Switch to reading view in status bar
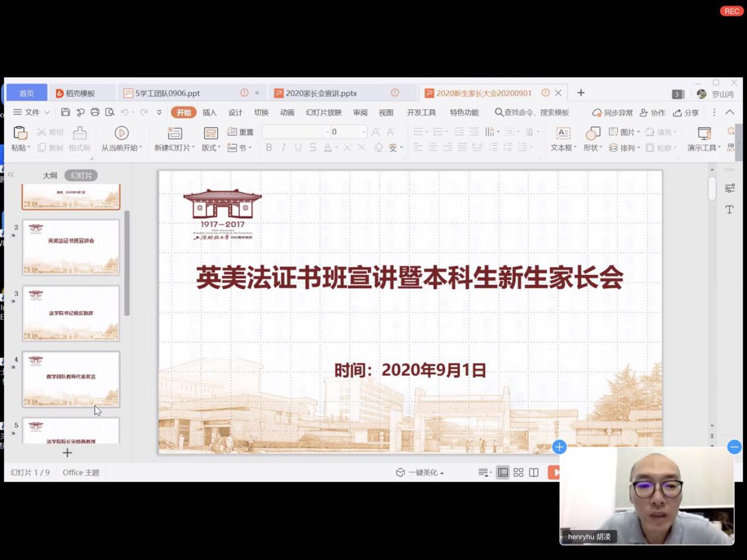747x560 pixels. (x=534, y=472)
